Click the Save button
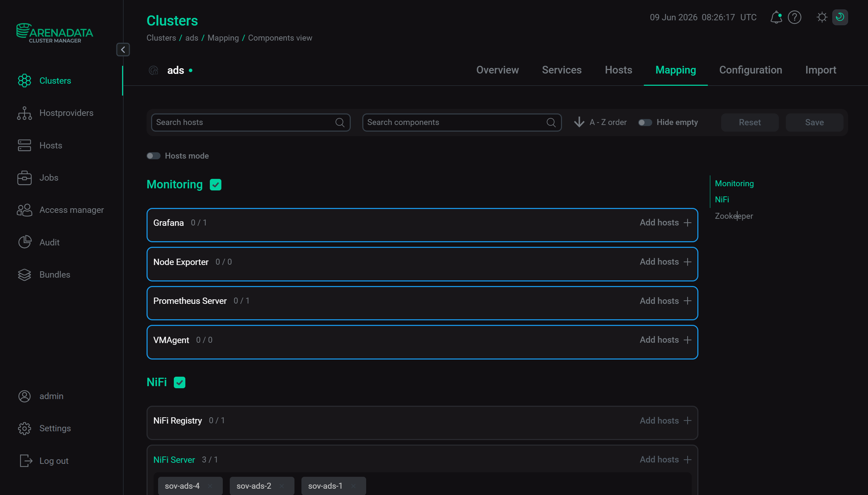 (814, 123)
